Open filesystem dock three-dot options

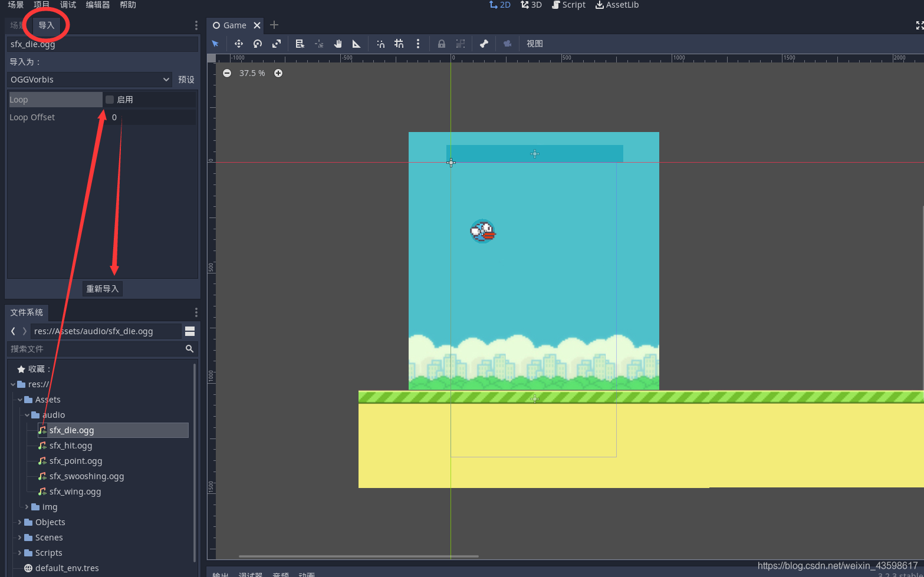point(196,312)
